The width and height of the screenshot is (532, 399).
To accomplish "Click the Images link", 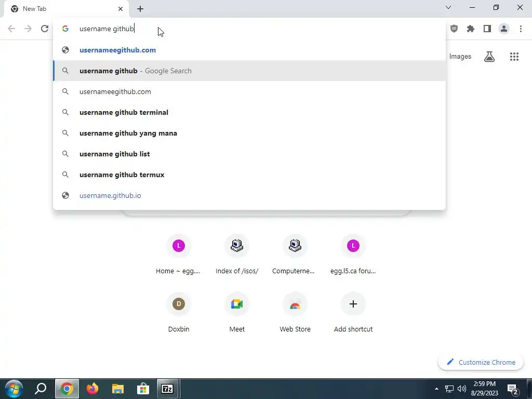I will tap(460, 57).
